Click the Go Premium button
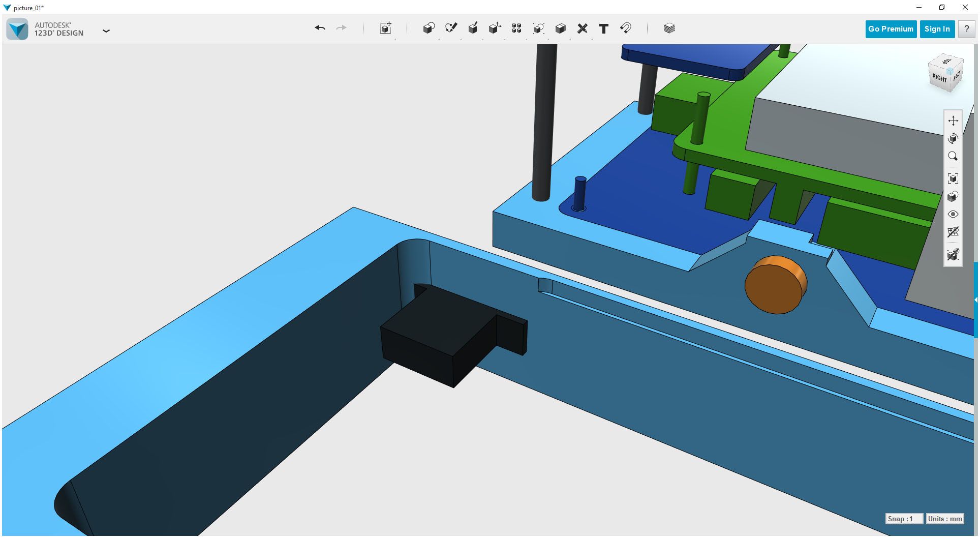Viewport: 980px width, 538px height. coord(891,29)
